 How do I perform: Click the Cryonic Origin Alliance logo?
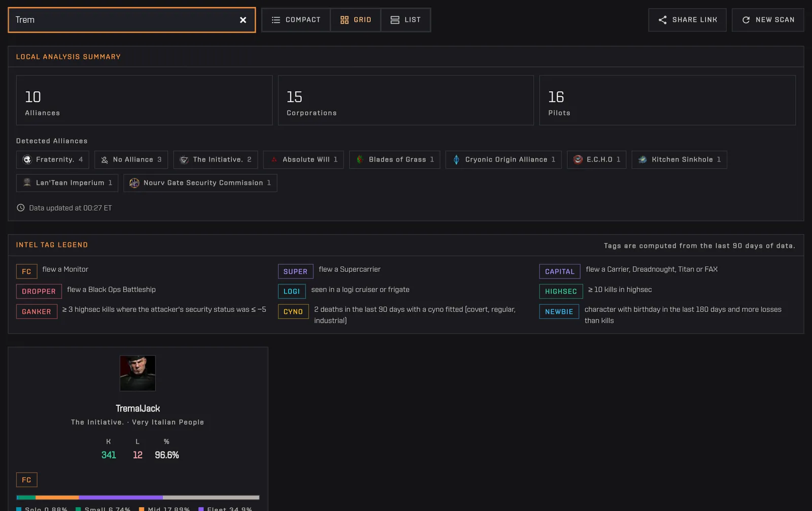click(456, 159)
